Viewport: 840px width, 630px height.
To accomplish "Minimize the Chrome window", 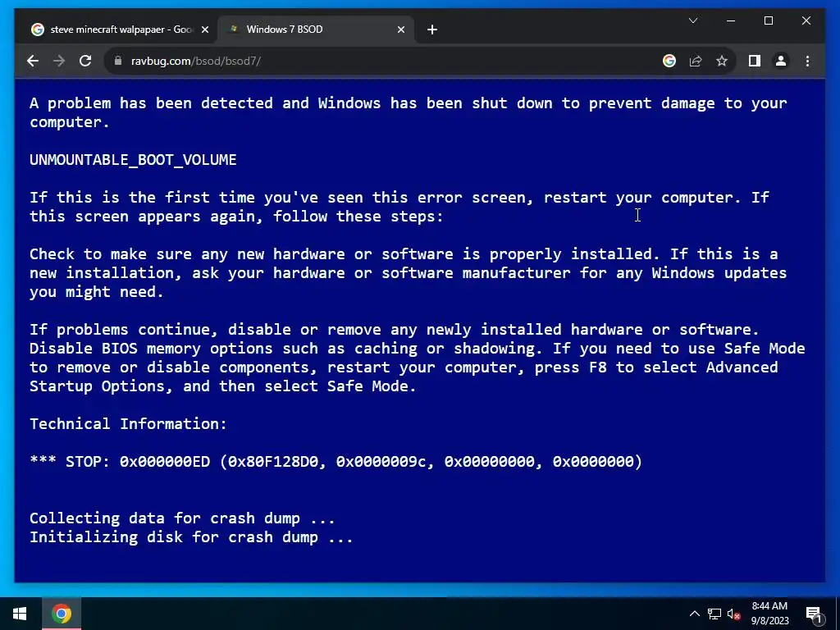I will click(731, 21).
